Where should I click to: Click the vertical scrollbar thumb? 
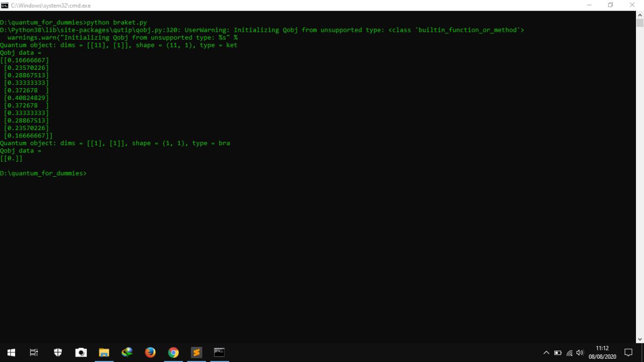[x=640, y=23]
